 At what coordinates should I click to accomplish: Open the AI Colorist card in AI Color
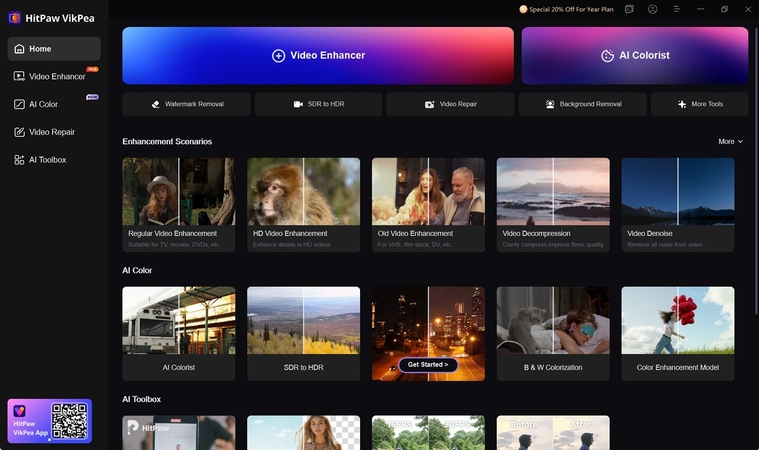pyautogui.click(x=179, y=333)
